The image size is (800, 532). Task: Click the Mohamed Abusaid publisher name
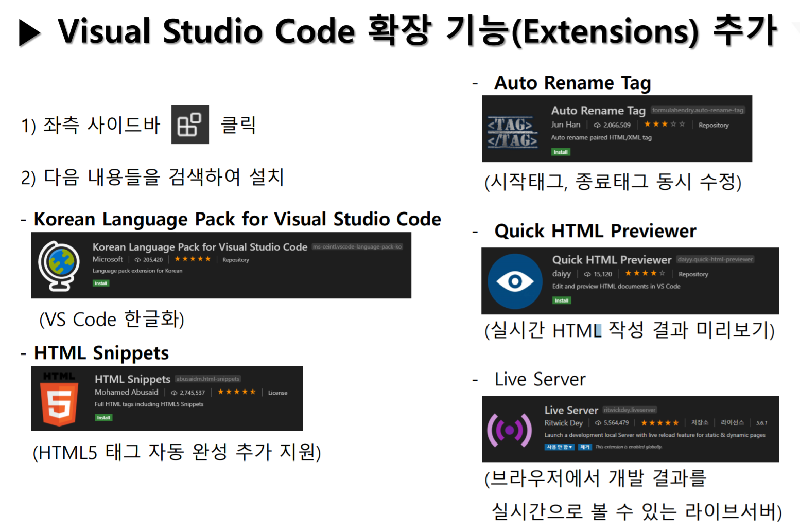[x=127, y=392]
